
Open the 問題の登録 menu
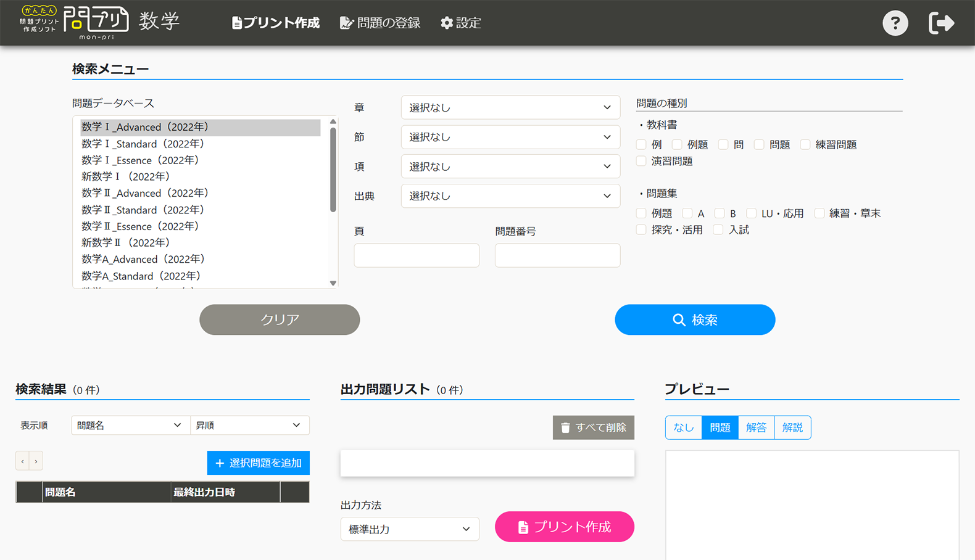pos(380,23)
